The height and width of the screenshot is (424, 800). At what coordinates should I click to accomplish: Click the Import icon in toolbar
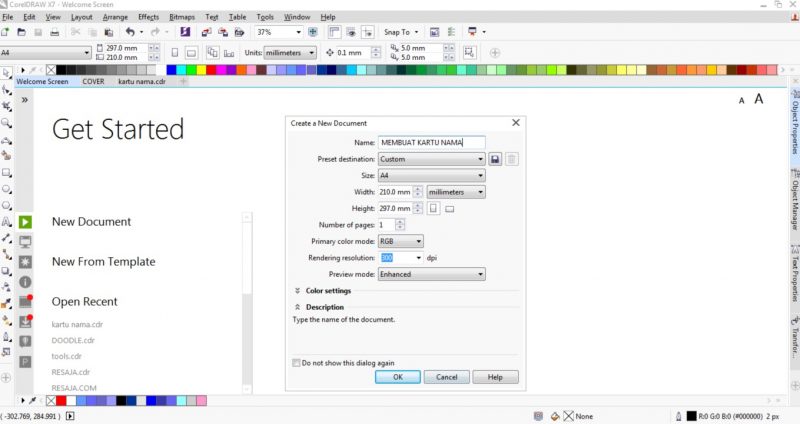coord(206,32)
